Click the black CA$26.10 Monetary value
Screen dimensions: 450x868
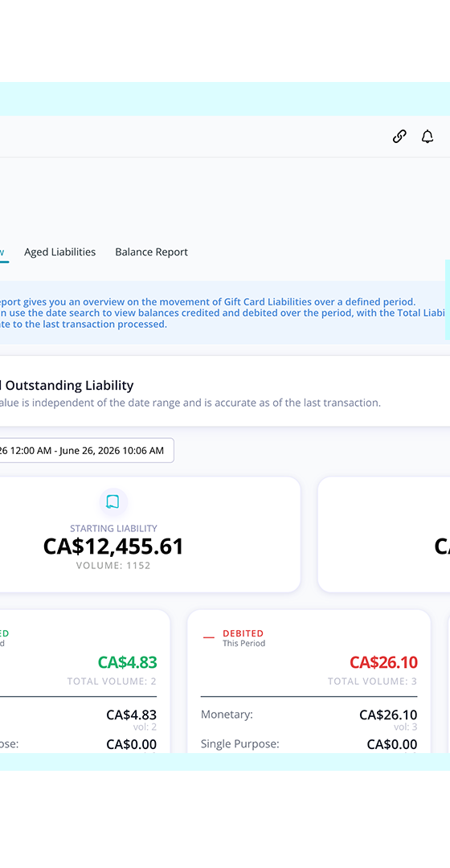[x=388, y=714]
